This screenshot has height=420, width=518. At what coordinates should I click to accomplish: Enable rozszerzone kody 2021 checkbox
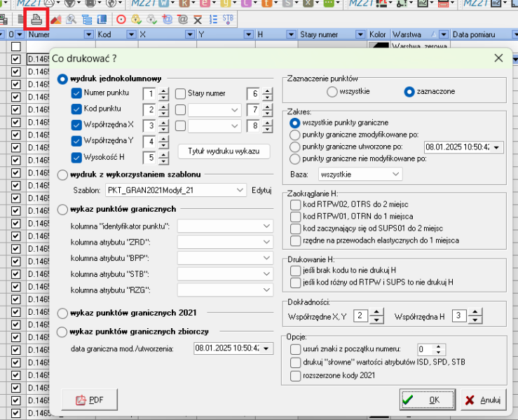coord(295,376)
